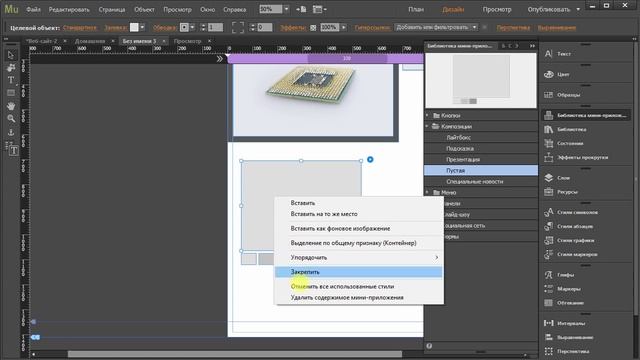640x360 pixels.
Task: Collapse the Композиции folder
Action: coord(427,127)
